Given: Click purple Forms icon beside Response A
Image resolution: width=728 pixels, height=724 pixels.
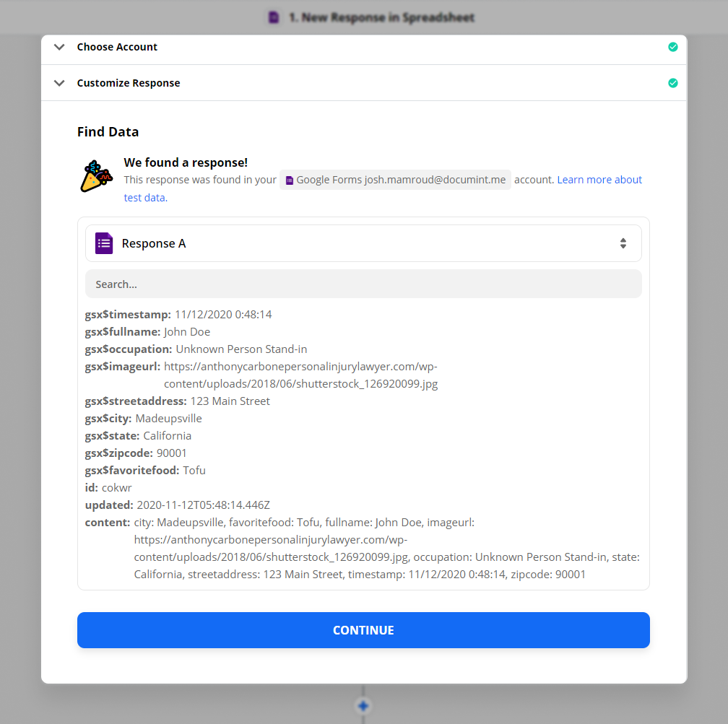Looking at the screenshot, I should click(104, 243).
